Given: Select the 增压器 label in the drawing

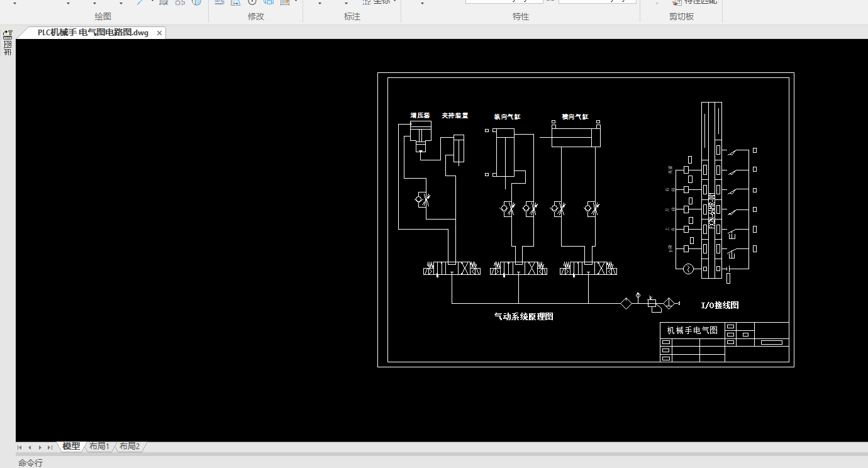Looking at the screenshot, I should tap(420, 116).
